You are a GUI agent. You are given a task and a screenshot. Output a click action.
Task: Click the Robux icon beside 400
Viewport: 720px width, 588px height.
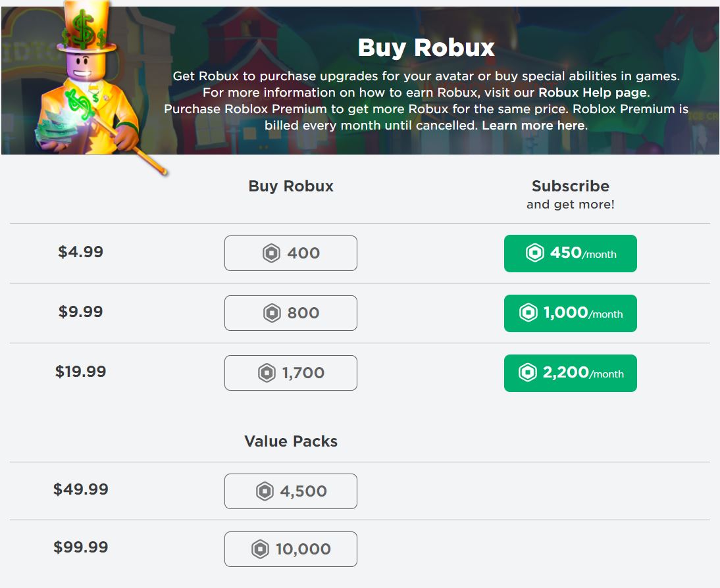271,253
